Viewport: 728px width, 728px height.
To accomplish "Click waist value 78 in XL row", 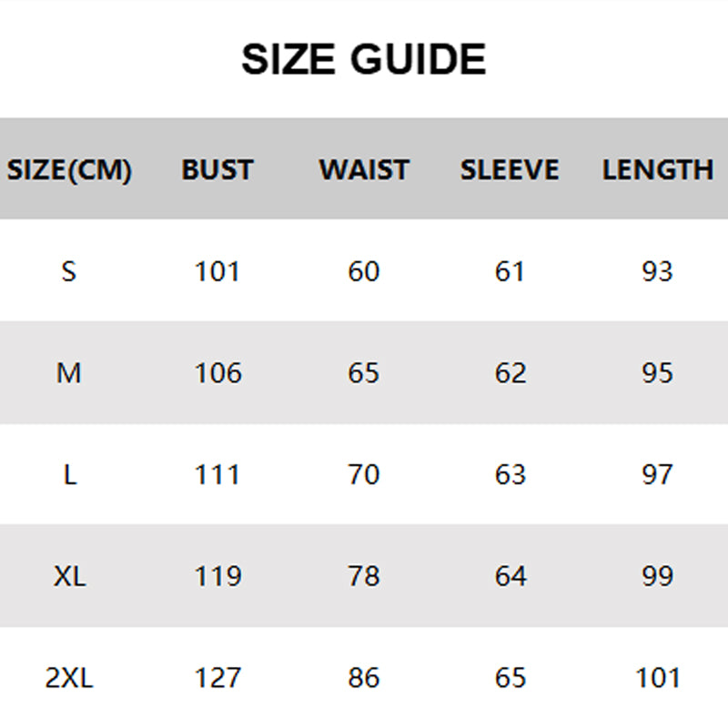I will point(364,576).
